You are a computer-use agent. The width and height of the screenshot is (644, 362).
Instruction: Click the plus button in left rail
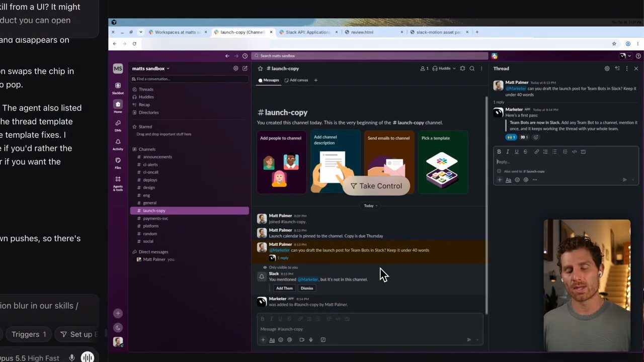pos(118,313)
